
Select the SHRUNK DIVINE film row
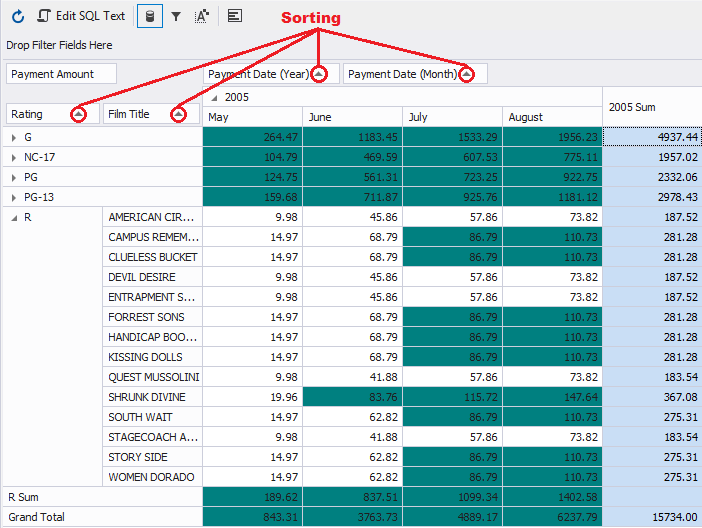point(153,397)
